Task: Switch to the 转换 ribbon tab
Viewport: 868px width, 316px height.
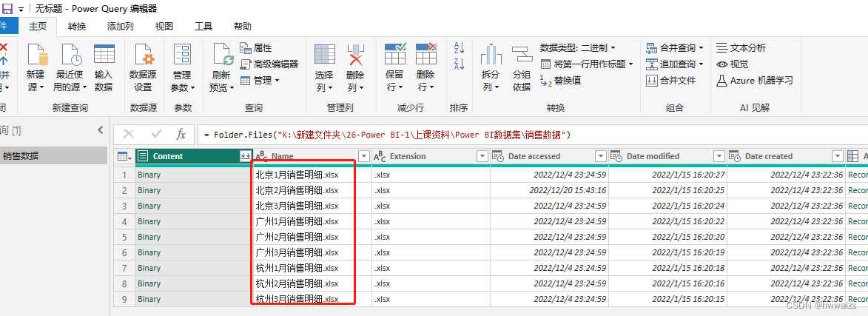Action: (x=77, y=26)
